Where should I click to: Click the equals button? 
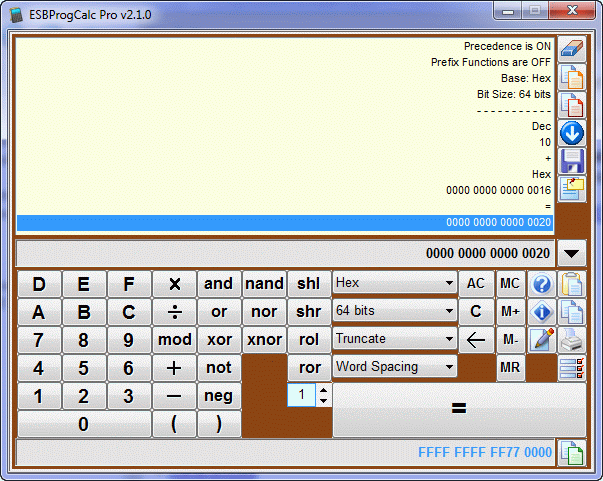click(459, 409)
